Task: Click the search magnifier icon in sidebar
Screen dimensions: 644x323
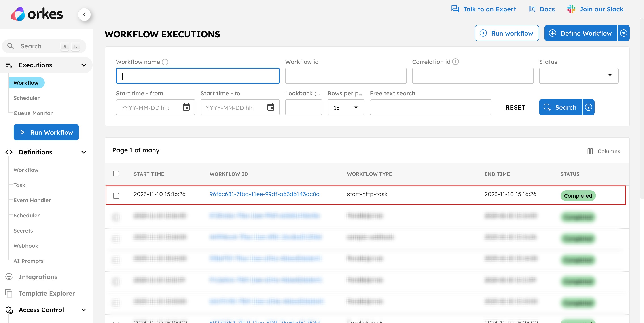Action: (x=11, y=46)
